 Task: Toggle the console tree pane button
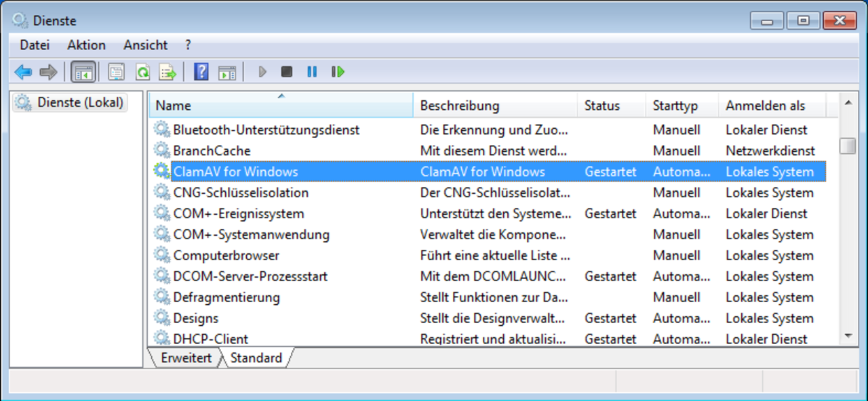83,72
